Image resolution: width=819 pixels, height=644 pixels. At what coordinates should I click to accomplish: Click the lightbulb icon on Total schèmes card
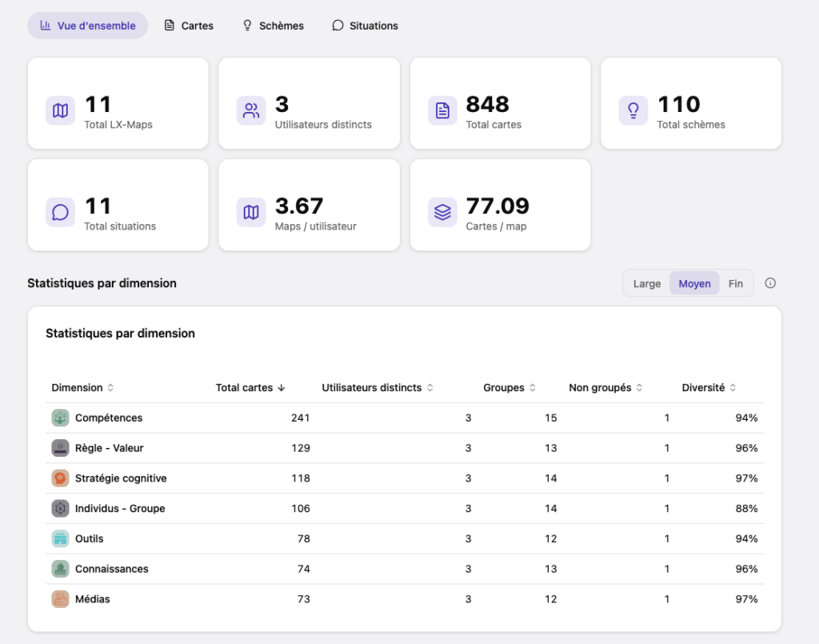point(633,110)
